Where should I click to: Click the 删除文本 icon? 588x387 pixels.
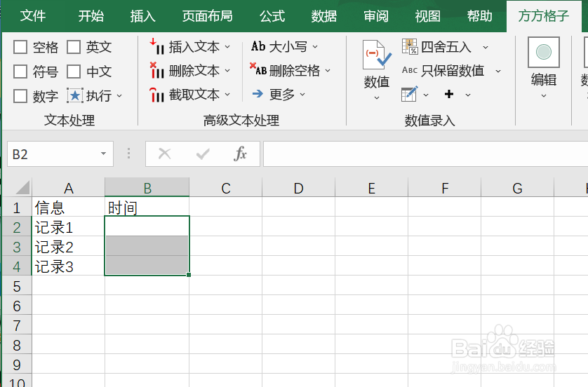coord(156,70)
